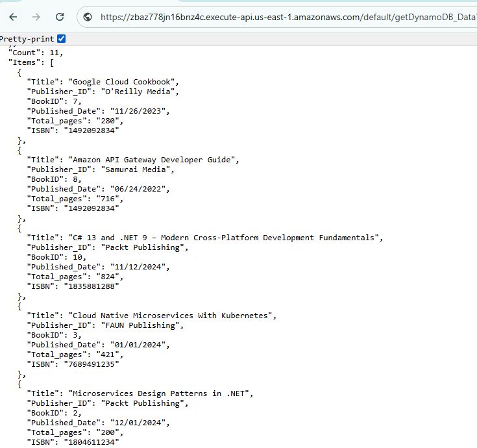
Task: Click ISBN "1804611234"
Action: click(92, 442)
